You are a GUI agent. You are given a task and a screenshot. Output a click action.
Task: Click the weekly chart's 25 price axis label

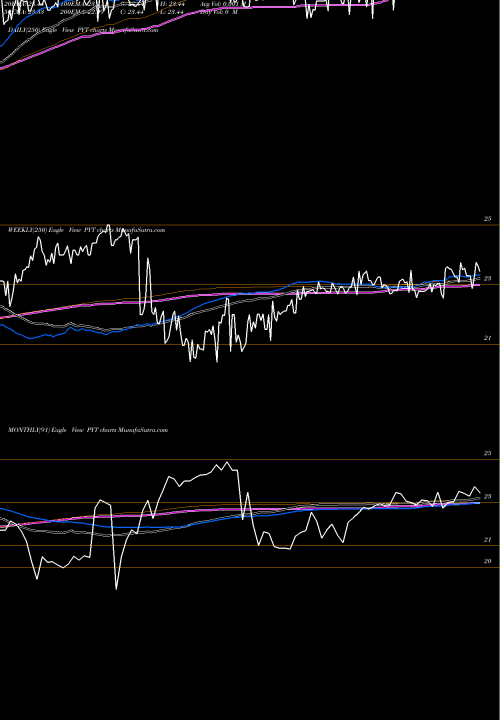488,219
